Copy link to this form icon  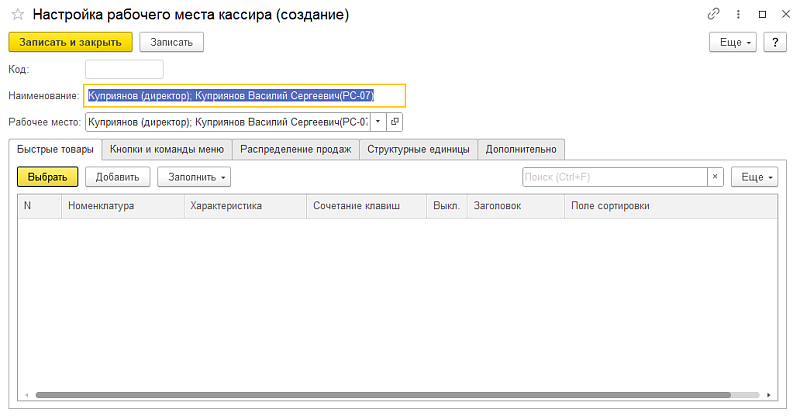pyautogui.click(x=713, y=15)
